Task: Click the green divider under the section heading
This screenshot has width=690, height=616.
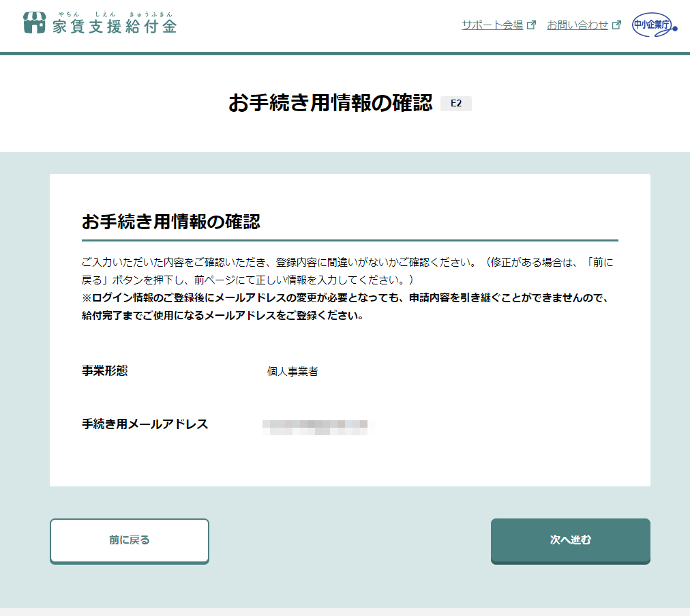Action: (349, 240)
